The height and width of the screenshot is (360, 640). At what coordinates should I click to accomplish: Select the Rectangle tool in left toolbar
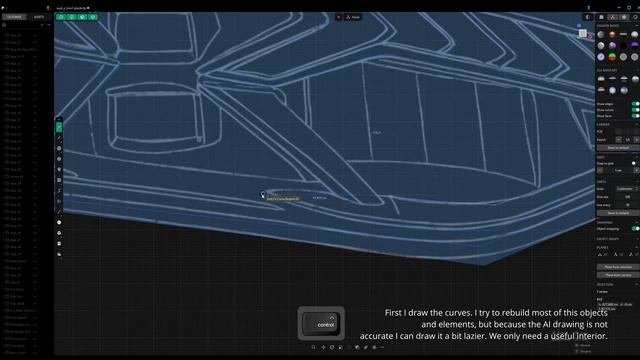click(59, 180)
